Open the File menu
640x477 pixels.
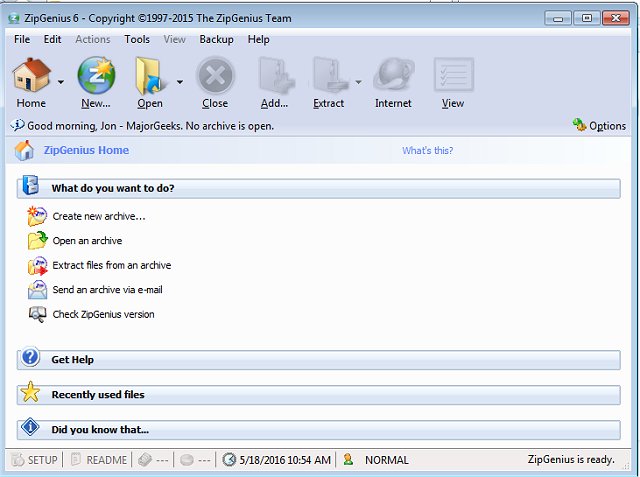(x=22, y=40)
